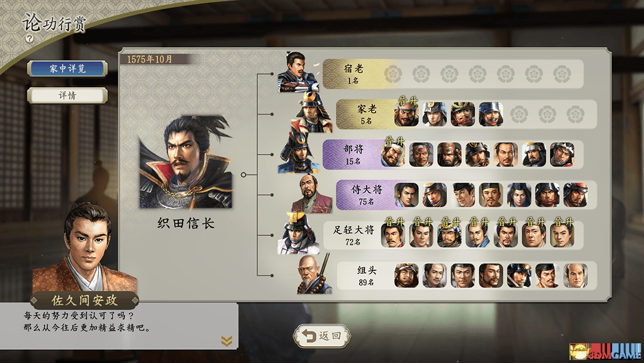Choose the bald officer portrait in 组头 row
Viewport: 644px width, 363px height.
[x=575, y=275]
